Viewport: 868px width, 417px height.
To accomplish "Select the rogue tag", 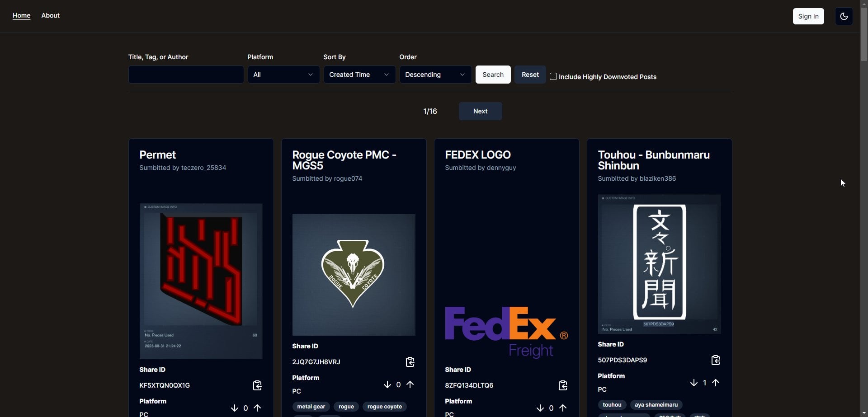I will (x=346, y=407).
